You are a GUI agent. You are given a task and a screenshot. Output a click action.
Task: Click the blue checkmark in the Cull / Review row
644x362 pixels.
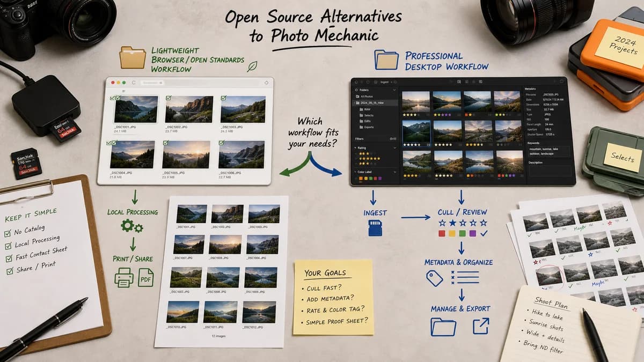485,233
